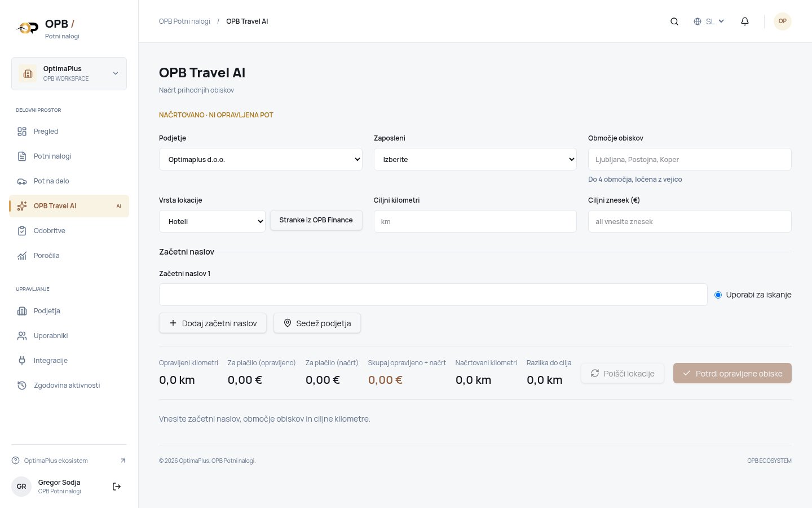The image size is (812, 508).
Task: Open Odobritve in the sidebar
Action: coord(69,231)
